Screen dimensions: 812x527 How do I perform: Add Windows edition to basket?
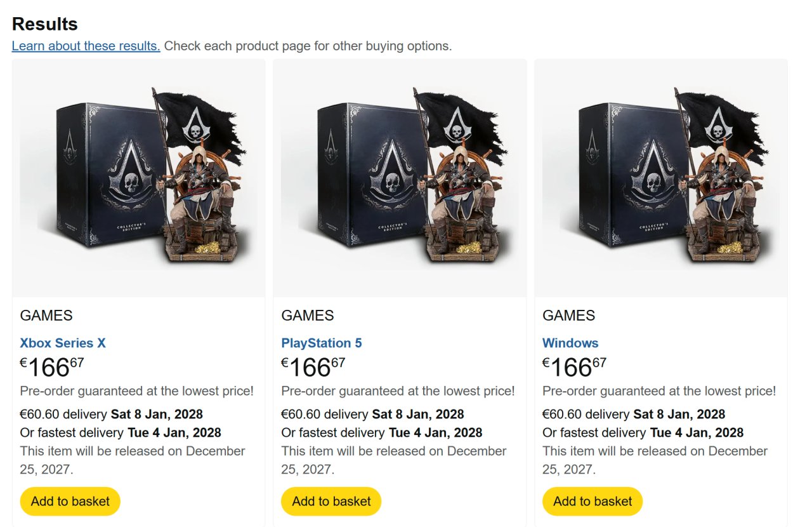593,501
